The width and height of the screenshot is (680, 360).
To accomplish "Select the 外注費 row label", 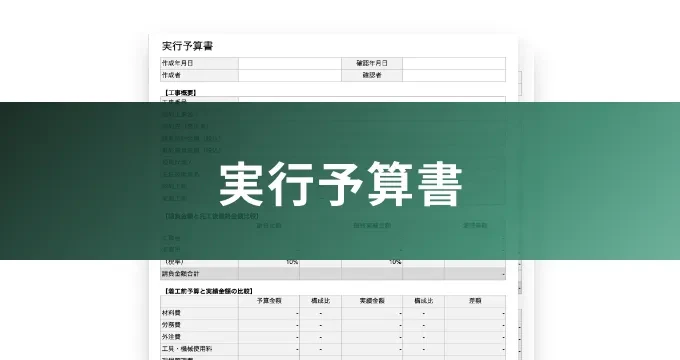I will coord(199,337).
